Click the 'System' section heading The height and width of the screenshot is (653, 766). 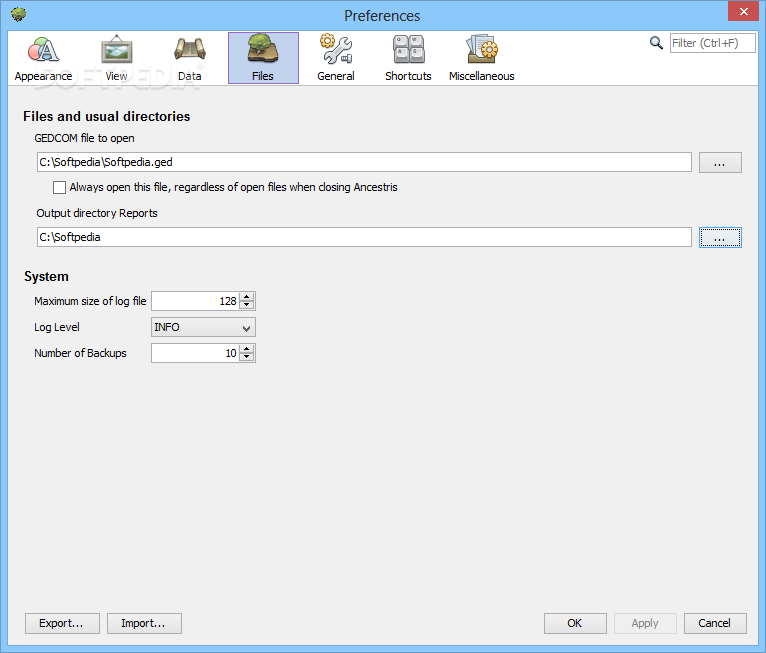[46, 277]
